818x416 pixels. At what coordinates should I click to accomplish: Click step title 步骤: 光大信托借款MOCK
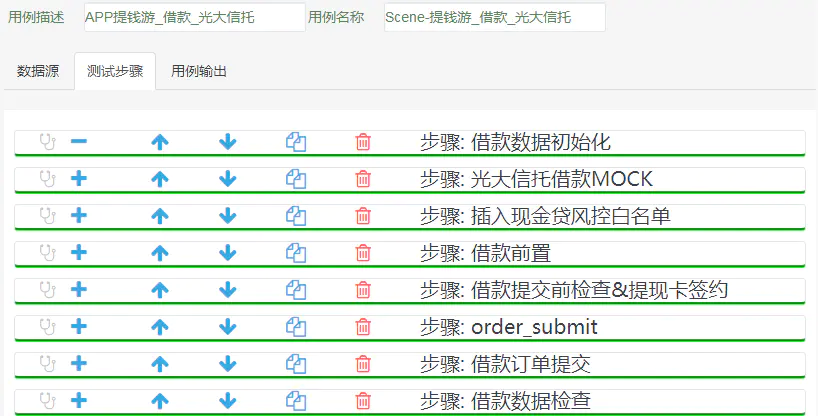[x=536, y=179]
